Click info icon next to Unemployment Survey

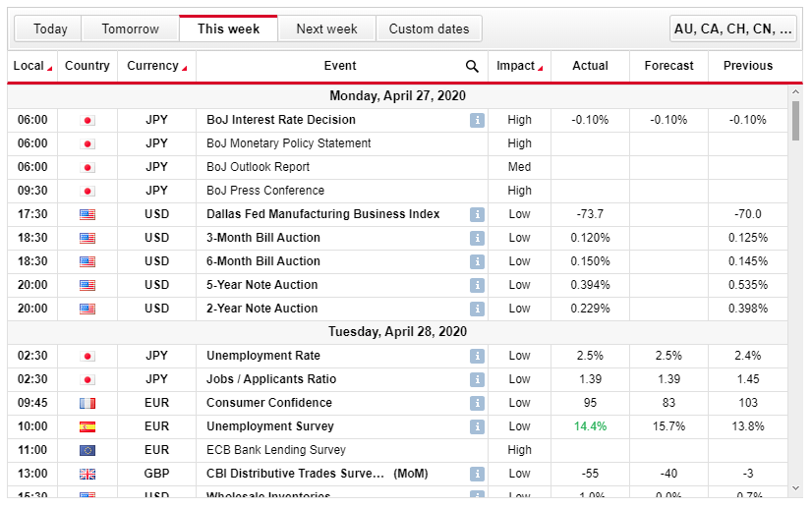477,426
